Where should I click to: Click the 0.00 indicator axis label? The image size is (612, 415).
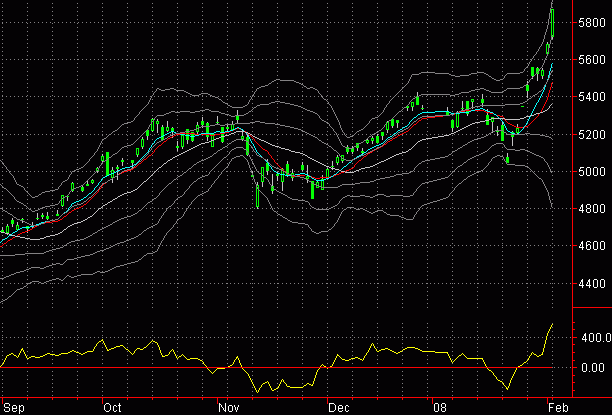point(593,368)
